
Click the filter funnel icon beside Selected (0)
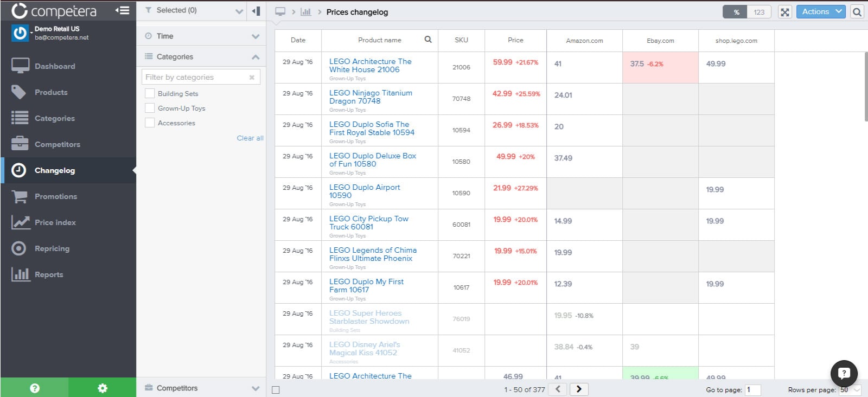[148, 10]
